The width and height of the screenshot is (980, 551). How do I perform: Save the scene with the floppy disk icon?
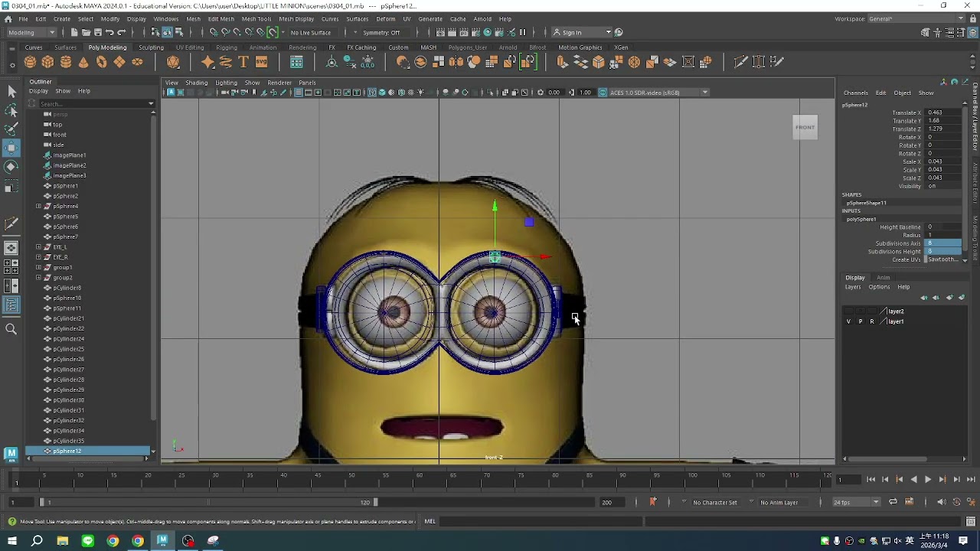point(98,32)
